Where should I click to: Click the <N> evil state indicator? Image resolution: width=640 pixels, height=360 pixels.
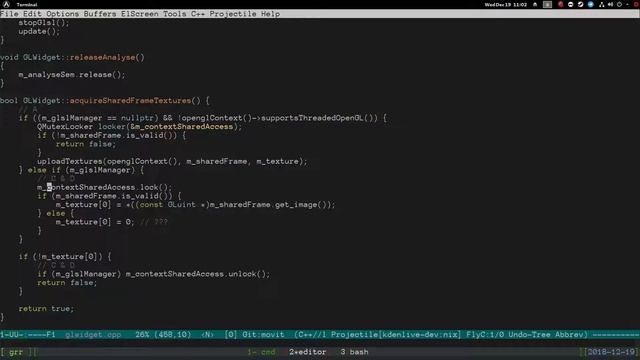pos(207,335)
